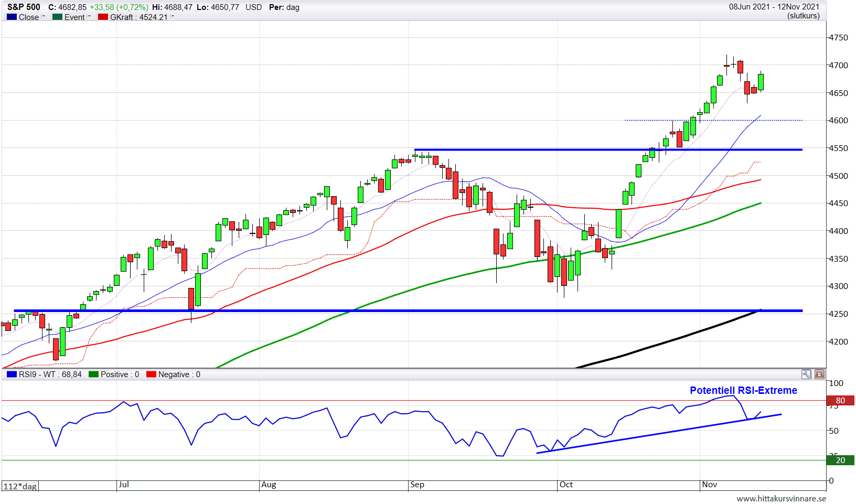Click the 4550 price axis label
Viewport: 856px width, 504px height.
[838, 148]
